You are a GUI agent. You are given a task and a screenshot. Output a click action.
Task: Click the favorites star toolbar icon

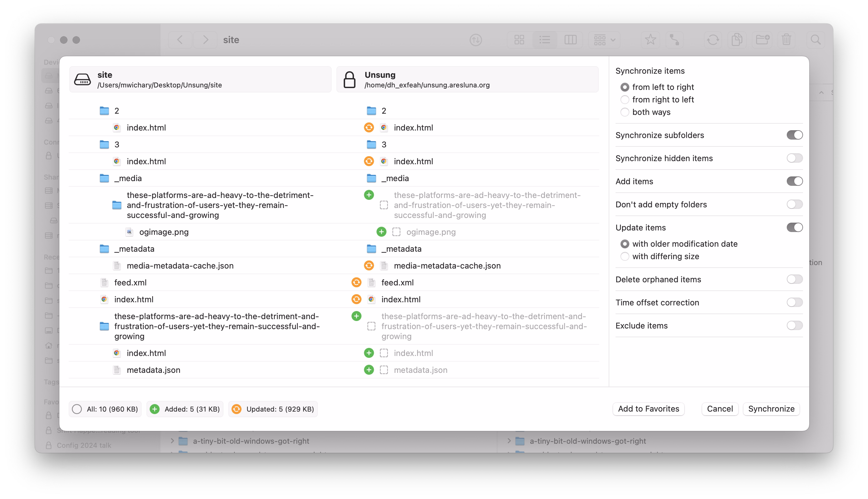(650, 40)
